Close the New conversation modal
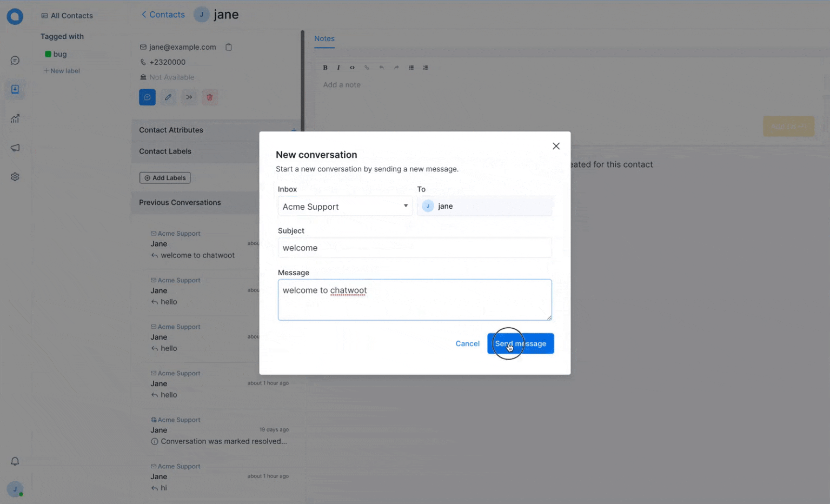This screenshot has width=830, height=504. tap(556, 146)
